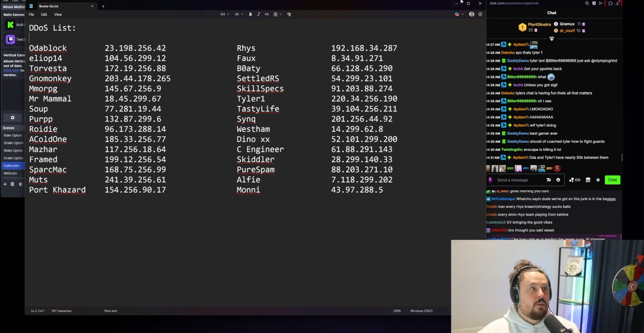Add a new Notepad tab
This screenshot has height=333, width=644.
tap(103, 6)
